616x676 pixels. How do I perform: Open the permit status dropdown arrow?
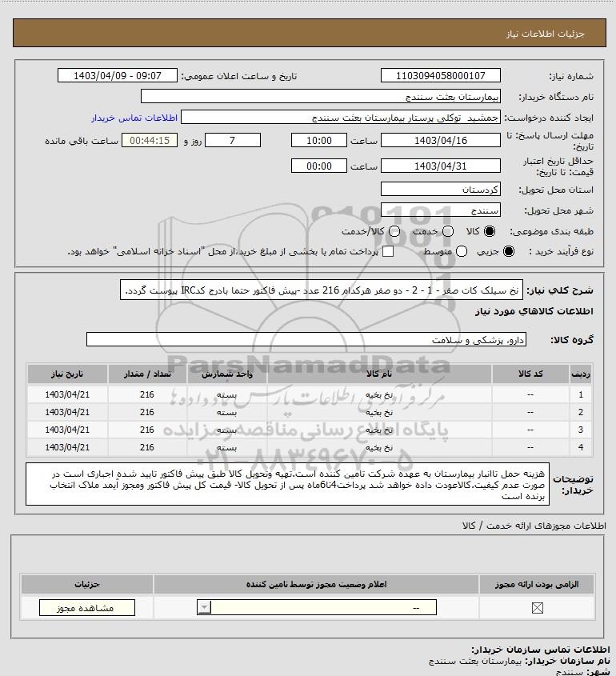[x=204, y=608]
